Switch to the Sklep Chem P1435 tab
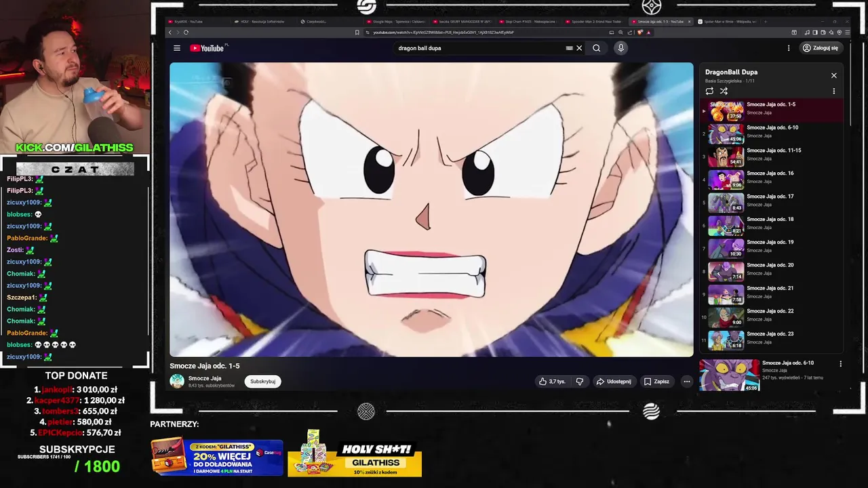 pyautogui.click(x=530, y=22)
